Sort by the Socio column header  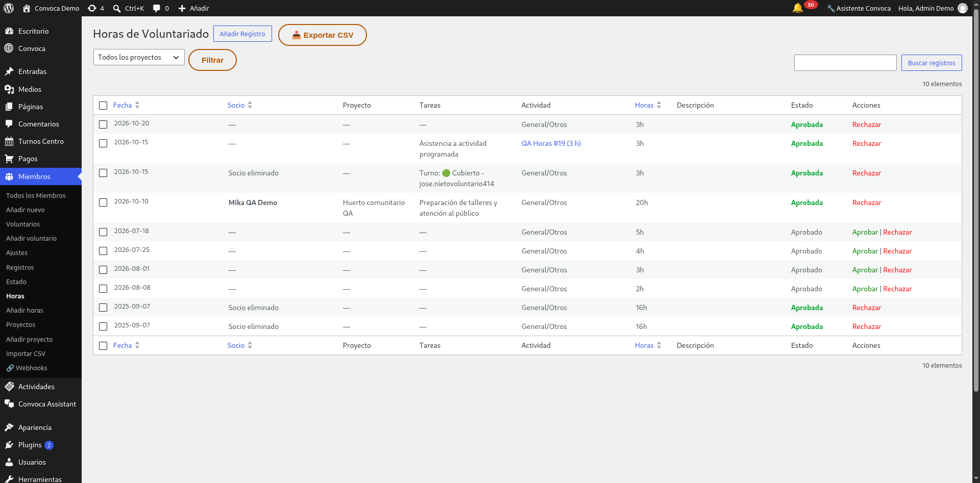tap(240, 105)
